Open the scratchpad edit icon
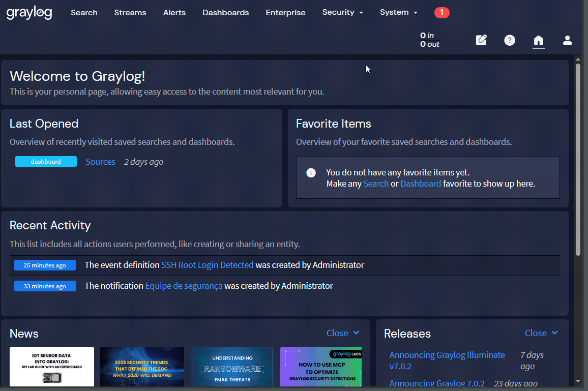588x391 pixels. point(481,40)
